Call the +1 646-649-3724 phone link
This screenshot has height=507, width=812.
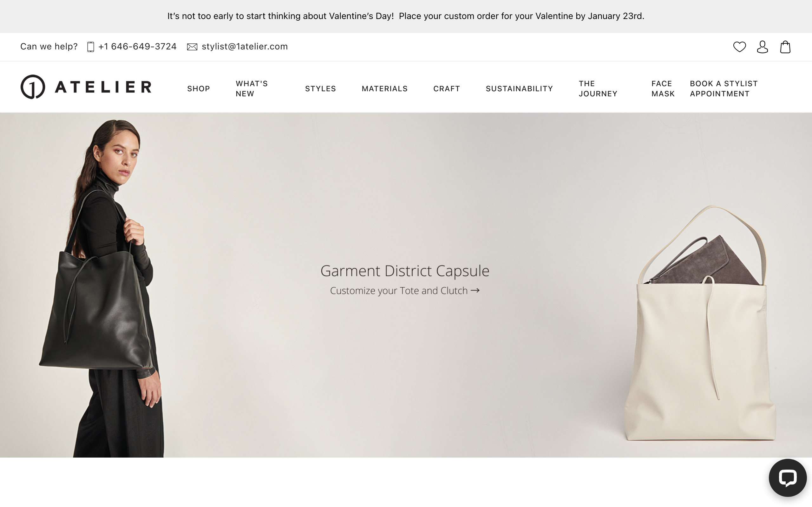pos(137,46)
